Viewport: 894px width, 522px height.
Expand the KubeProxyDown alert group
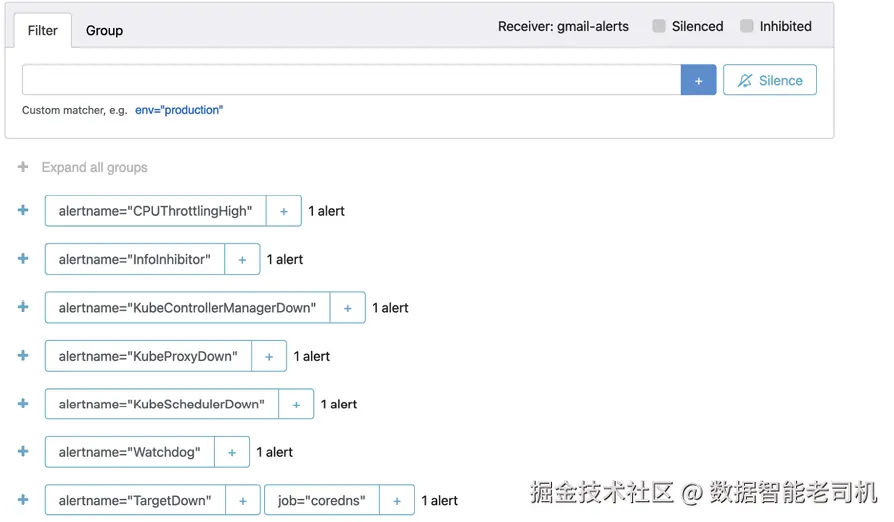[23, 356]
